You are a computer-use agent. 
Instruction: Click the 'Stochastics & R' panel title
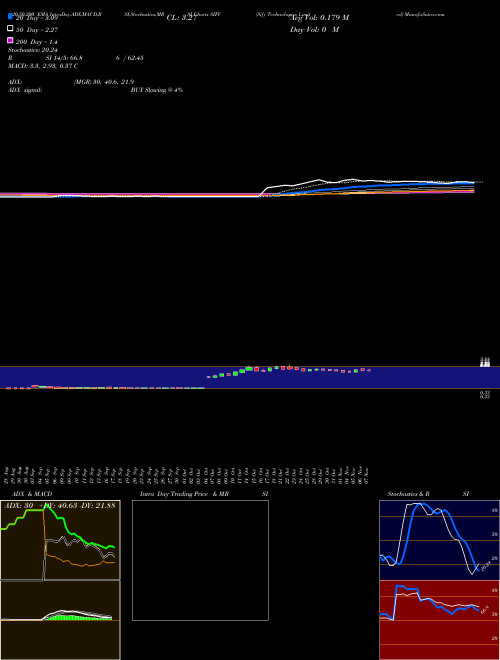tap(408, 494)
